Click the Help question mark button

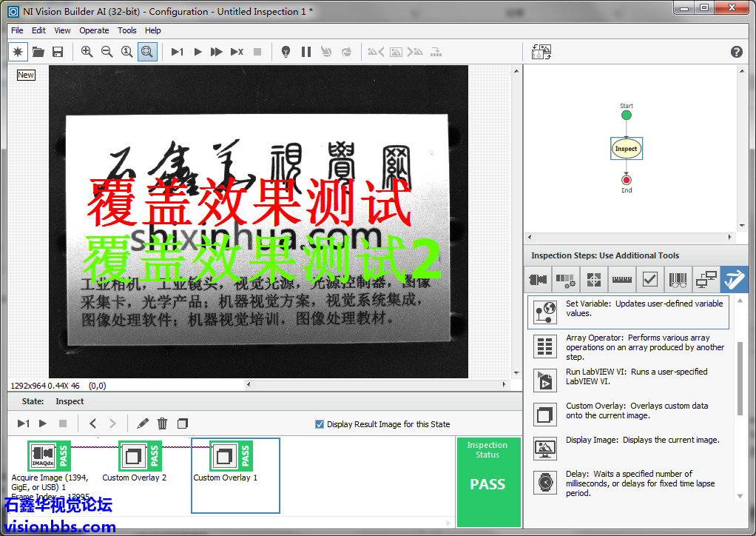coord(736,52)
